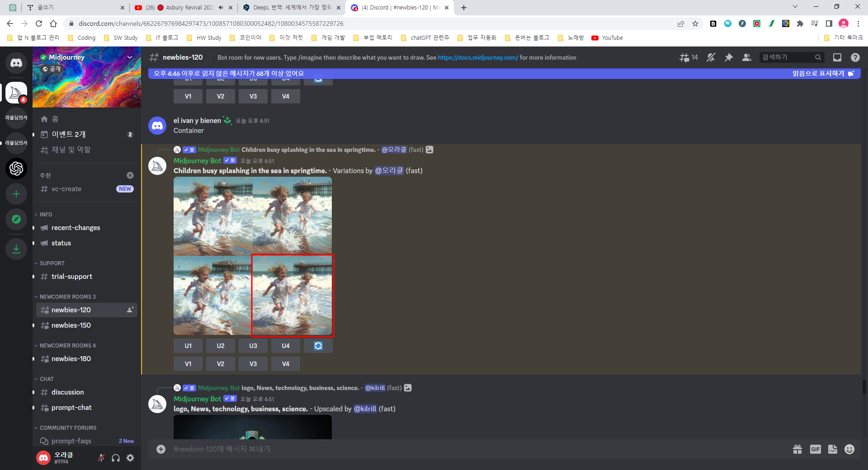
Task: Open Explore discoverable servers compass icon
Action: [x=16, y=219]
